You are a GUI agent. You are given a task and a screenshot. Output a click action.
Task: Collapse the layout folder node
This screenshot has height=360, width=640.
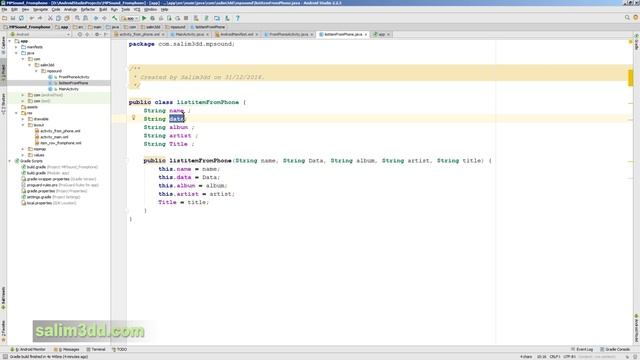coord(23,125)
